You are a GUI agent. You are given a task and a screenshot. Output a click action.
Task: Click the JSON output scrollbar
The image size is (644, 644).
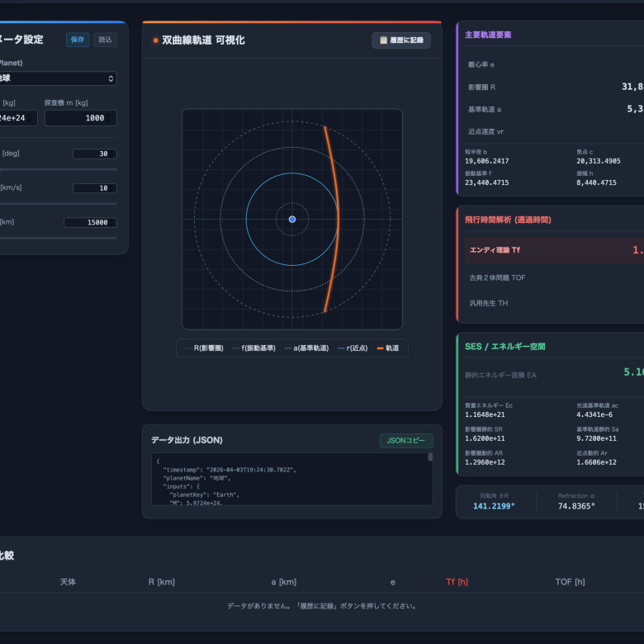click(x=429, y=457)
